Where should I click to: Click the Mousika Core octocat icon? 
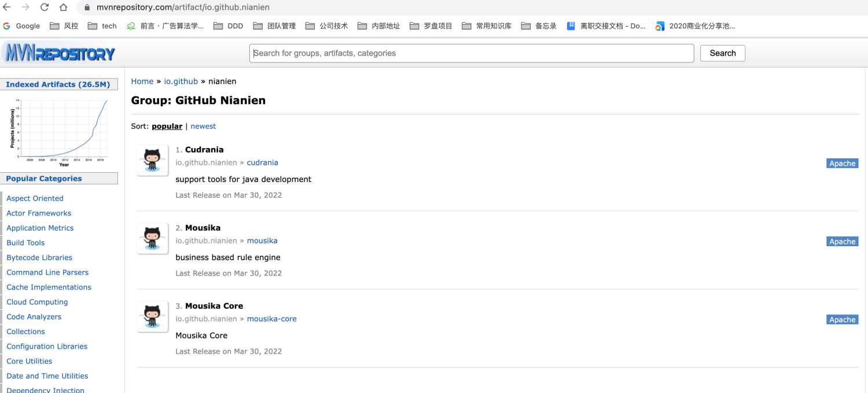pos(152,316)
